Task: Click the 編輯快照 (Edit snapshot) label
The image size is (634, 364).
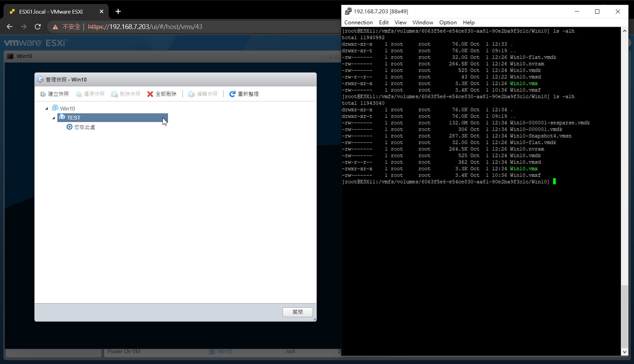Action: pyautogui.click(x=207, y=94)
